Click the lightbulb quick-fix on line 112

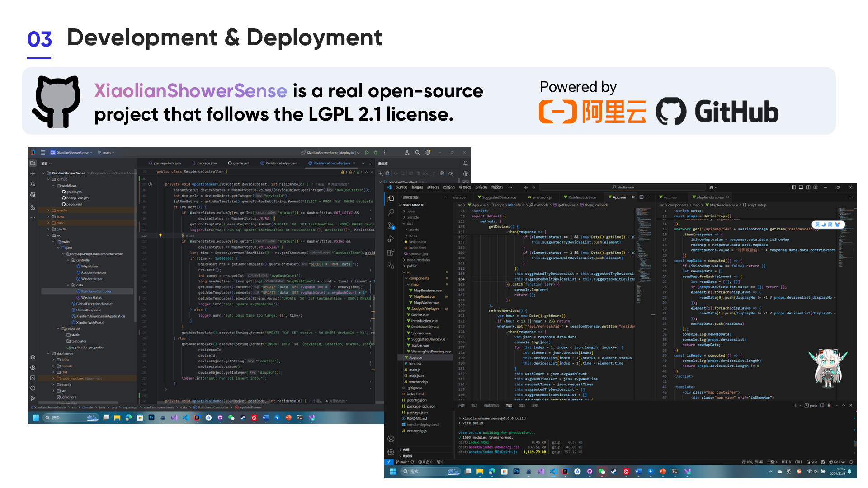pyautogui.click(x=160, y=235)
